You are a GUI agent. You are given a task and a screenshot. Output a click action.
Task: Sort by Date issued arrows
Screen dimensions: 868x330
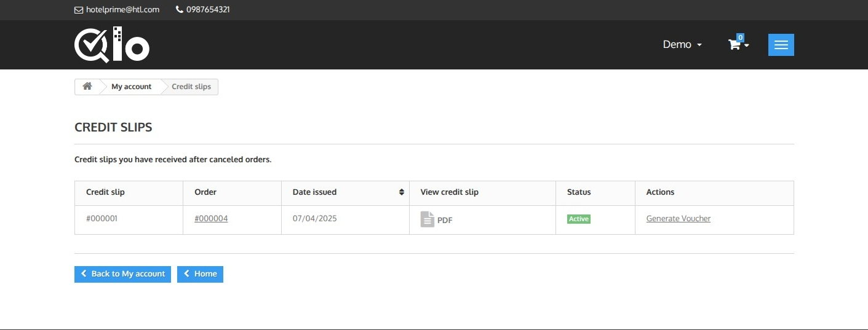pos(402,192)
